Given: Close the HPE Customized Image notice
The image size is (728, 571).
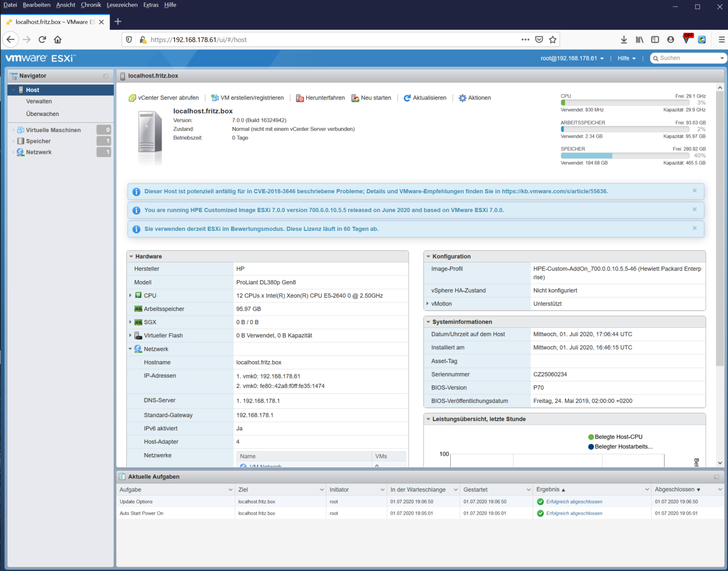Looking at the screenshot, I should pos(694,209).
